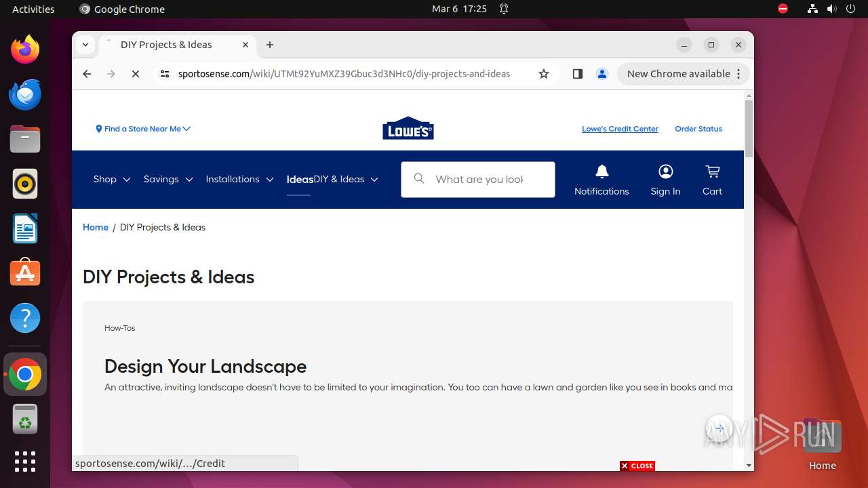Show applications grid

25,462
